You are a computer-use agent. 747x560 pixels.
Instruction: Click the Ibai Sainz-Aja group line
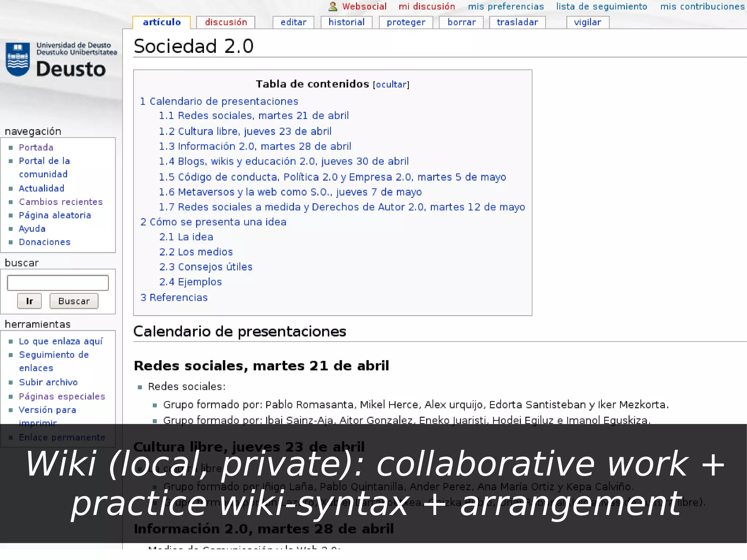coord(407,421)
